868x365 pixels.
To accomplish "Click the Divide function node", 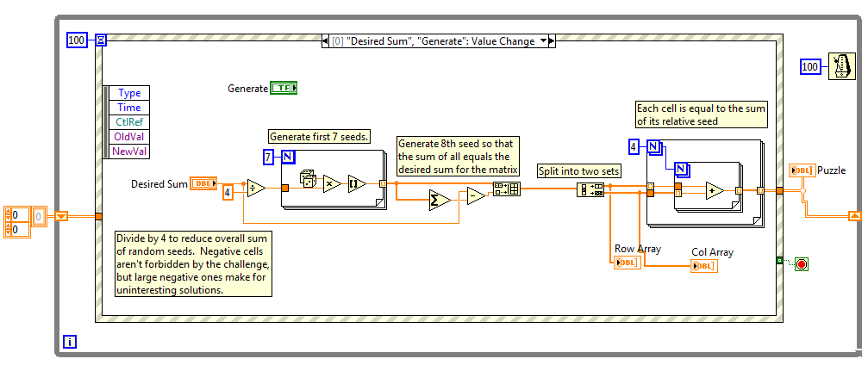I will pos(256,188).
